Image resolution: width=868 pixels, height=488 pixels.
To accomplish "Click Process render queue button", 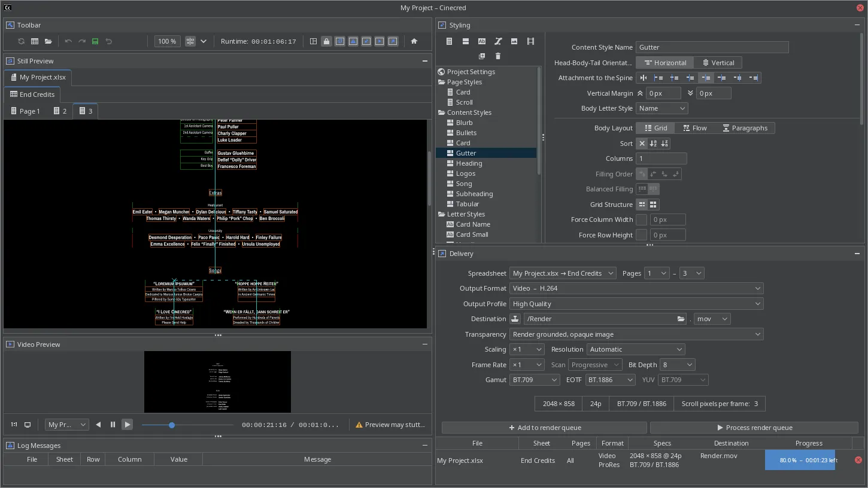I will [x=754, y=428].
